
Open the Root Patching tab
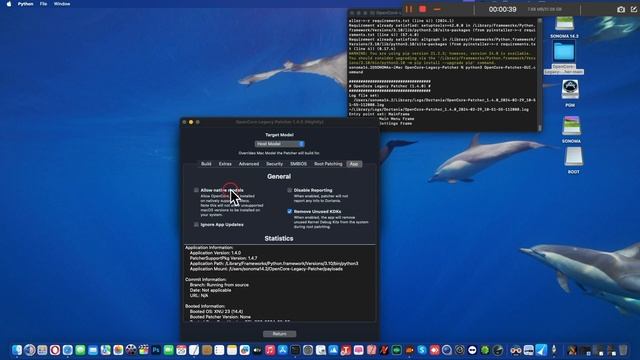tap(328, 164)
